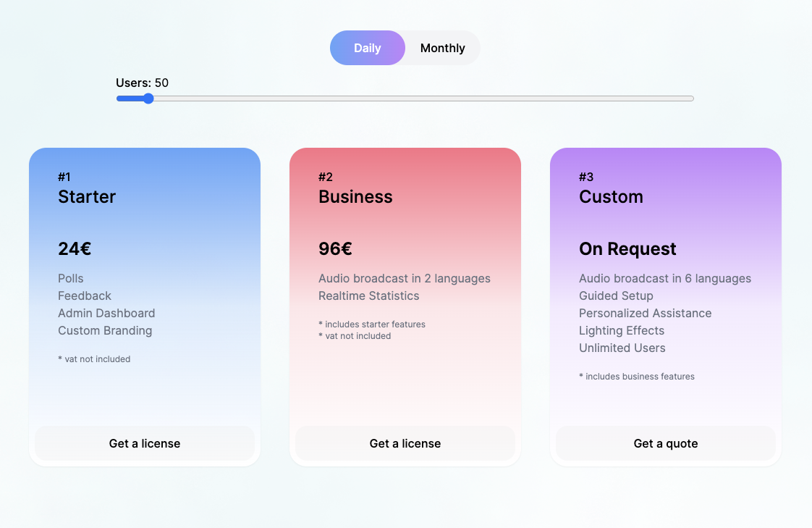Click the On Request price label
The image size is (812, 528).
(x=627, y=248)
